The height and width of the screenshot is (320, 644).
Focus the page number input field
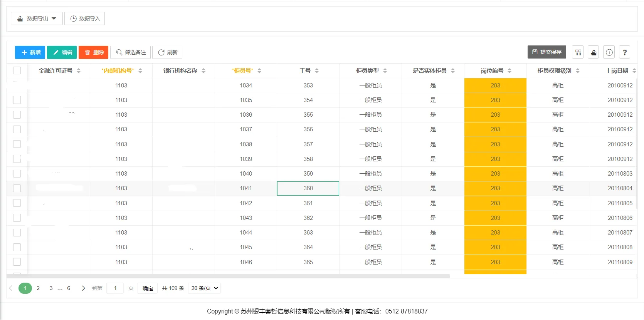tap(115, 288)
